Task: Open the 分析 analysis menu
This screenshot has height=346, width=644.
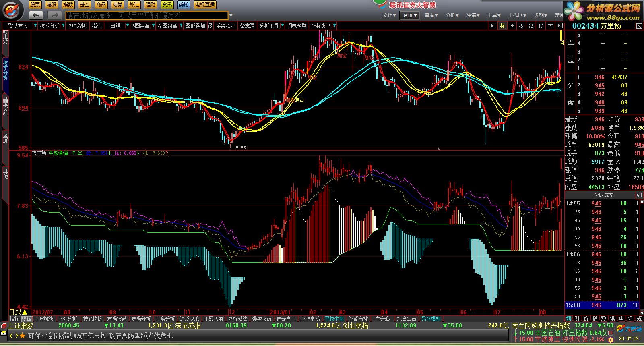Action: tap(452, 15)
